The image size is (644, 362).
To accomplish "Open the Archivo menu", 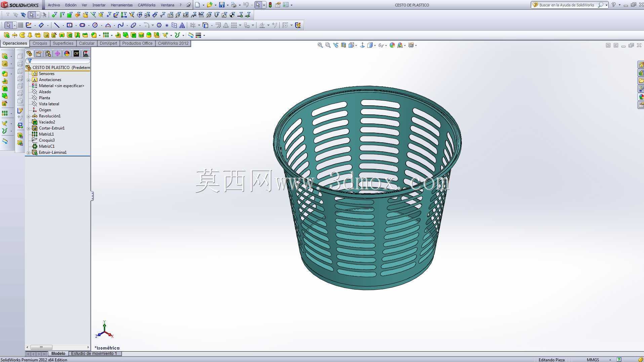I will coord(54,5).
